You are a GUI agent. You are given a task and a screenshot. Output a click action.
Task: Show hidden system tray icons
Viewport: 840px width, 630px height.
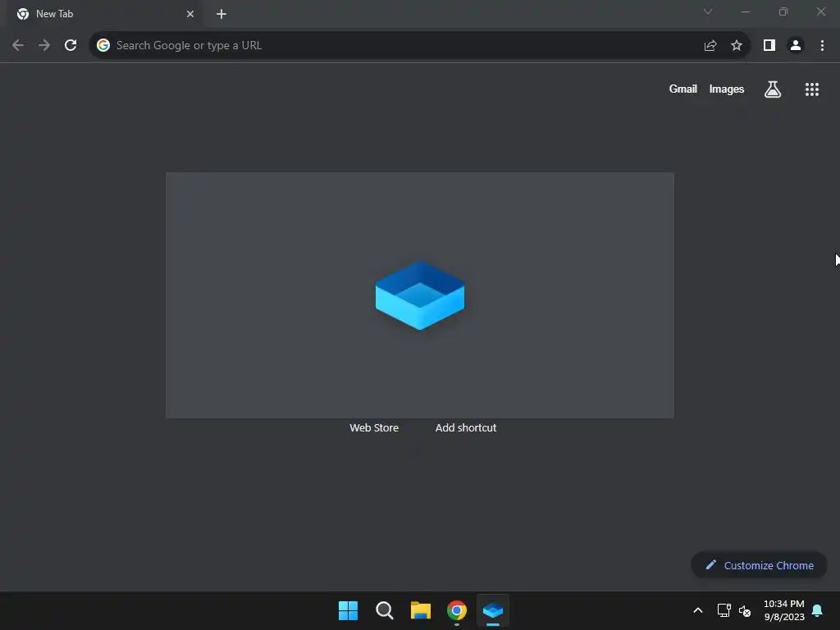[698, 610]
